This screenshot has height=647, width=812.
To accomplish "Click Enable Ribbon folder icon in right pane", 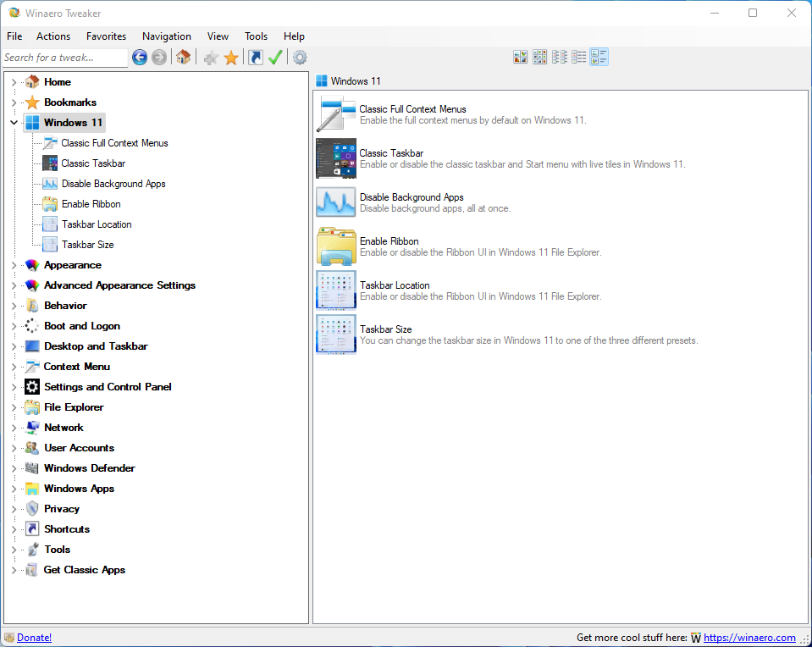I will (x=336, y=246).
